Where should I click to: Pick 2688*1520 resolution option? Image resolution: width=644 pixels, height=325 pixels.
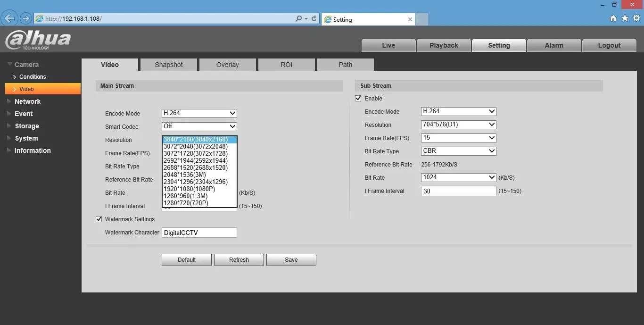pos(199,168)
